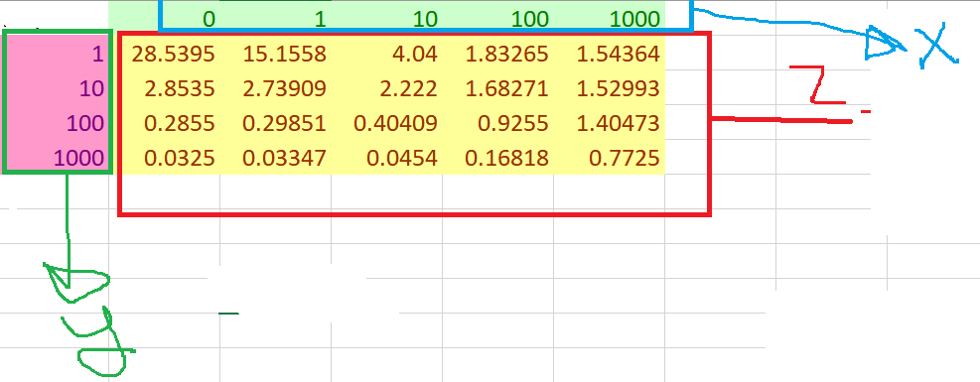Click the cell showing 4.04
The width and height of the screenshot is (980, 382).
(387, 54)
